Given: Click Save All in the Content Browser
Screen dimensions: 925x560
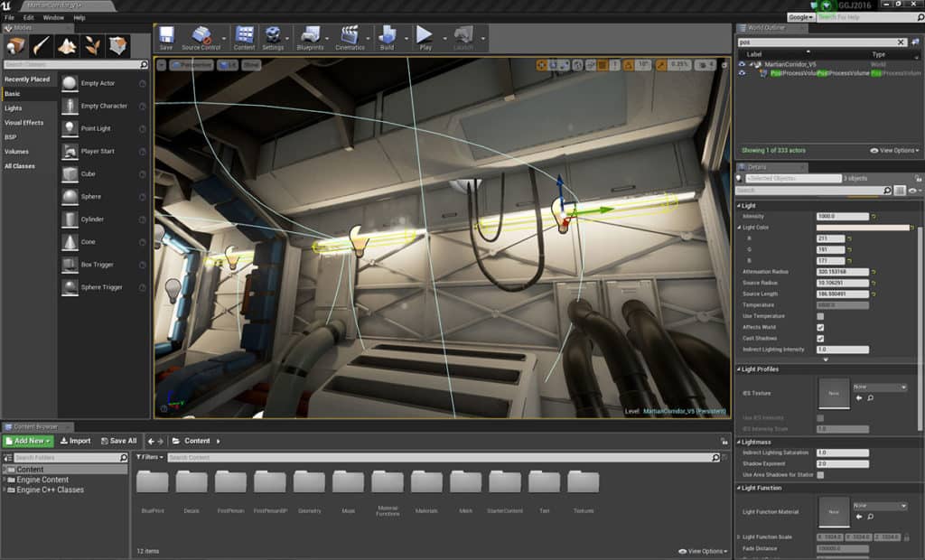Looking at the screenshot, I should tap(118, 441).
